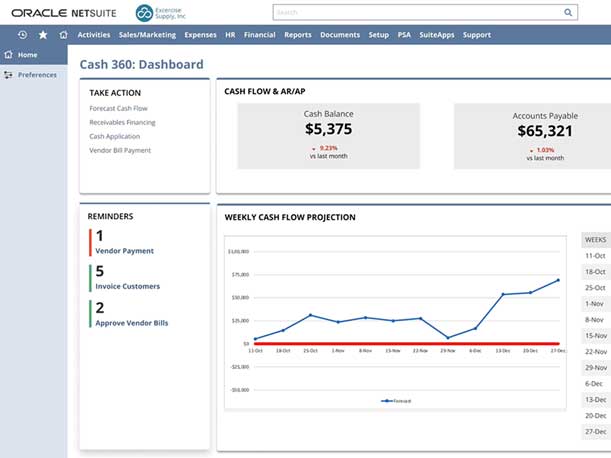
Task: Expand the SuiteApps menu
Action: pos(437,35)
